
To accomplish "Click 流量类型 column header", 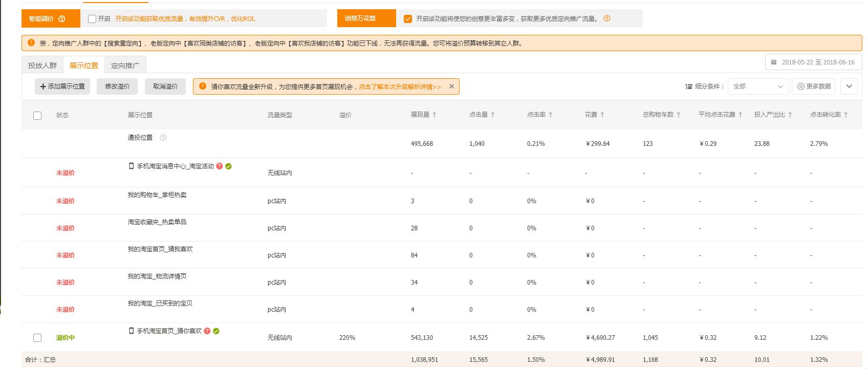I will pos(279,115).
